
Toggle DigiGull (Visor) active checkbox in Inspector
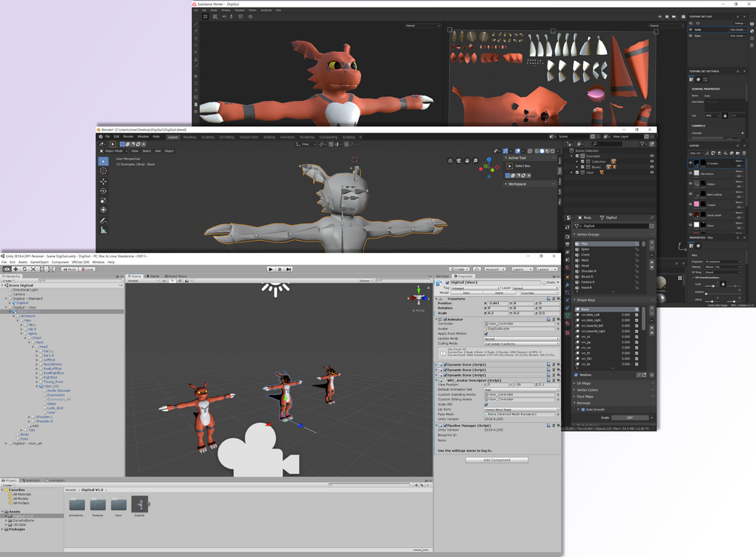[x=447, y=282]
